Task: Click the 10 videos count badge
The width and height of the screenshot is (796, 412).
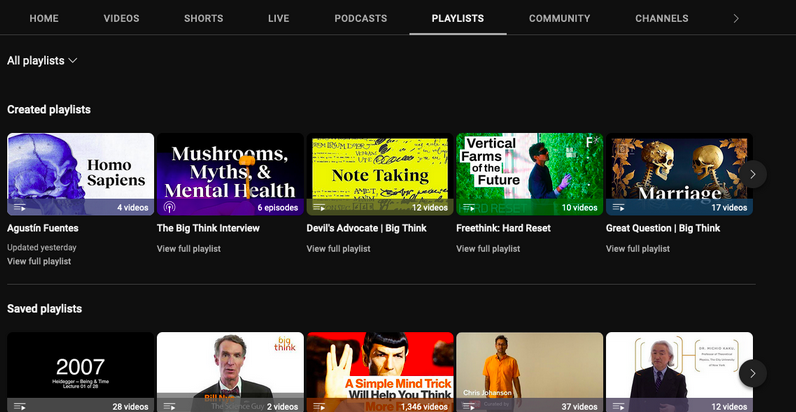Action: [579, 208]
